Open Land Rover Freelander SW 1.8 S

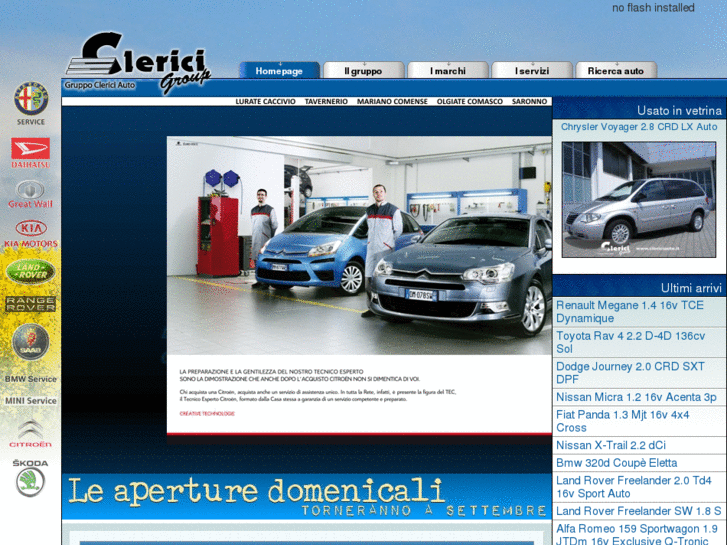pos(638,511)
